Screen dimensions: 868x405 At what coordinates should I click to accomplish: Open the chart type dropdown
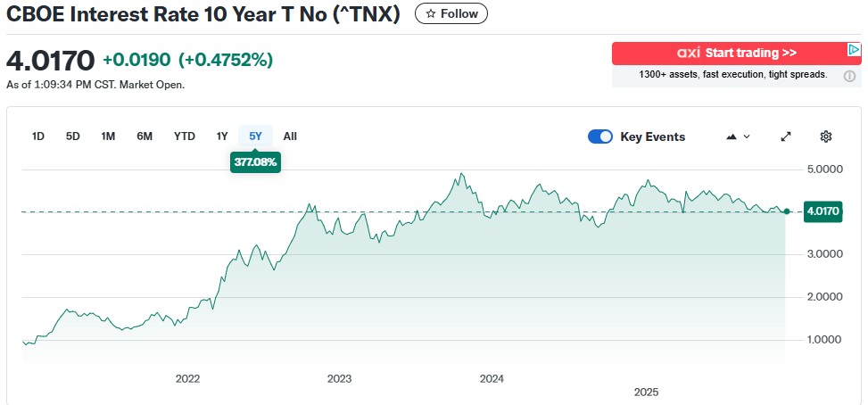point(738,136)
